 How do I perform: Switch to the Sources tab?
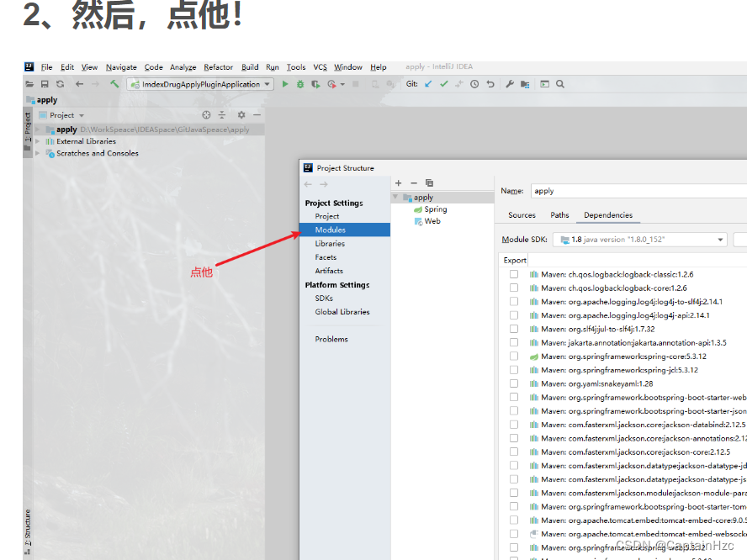pos(522,215)
